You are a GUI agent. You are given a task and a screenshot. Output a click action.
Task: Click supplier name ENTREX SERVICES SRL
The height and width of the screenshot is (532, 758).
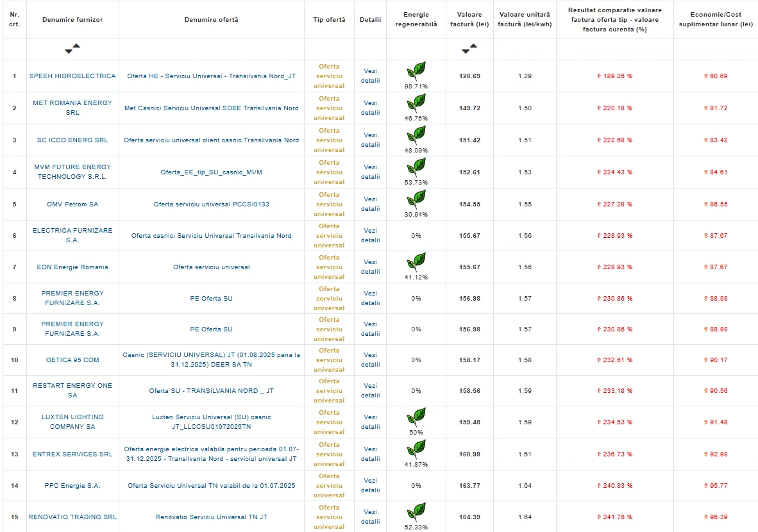point(72,454)
